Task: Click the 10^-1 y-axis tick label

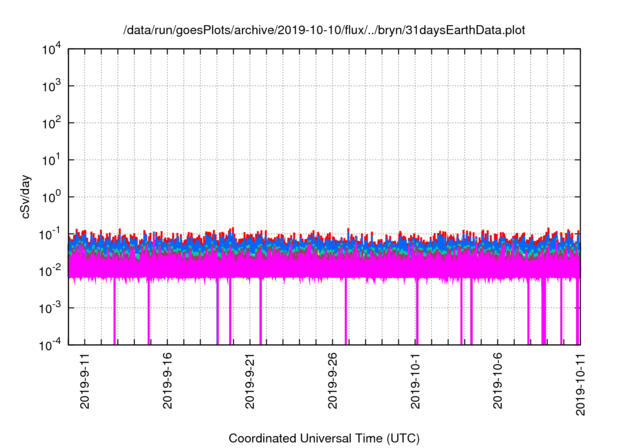Action: (x=51, y=235)
